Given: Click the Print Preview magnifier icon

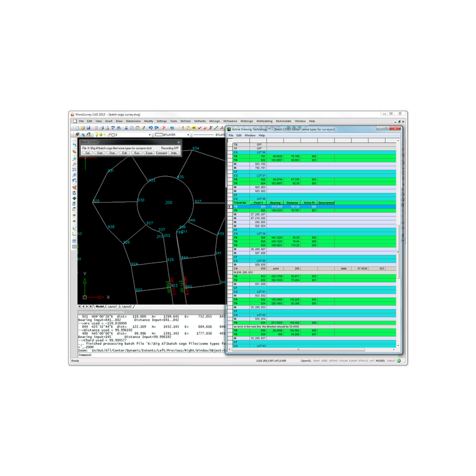Looking at the screenshot, I should (107, 128).
